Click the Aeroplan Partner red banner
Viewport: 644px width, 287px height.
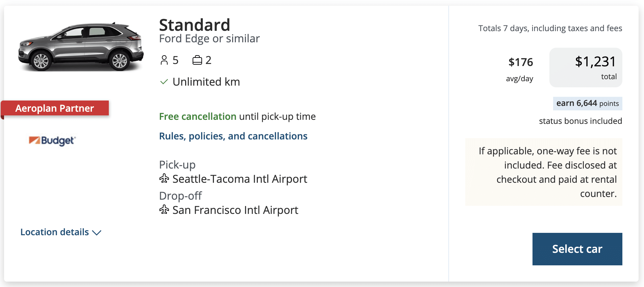(55, 108)
